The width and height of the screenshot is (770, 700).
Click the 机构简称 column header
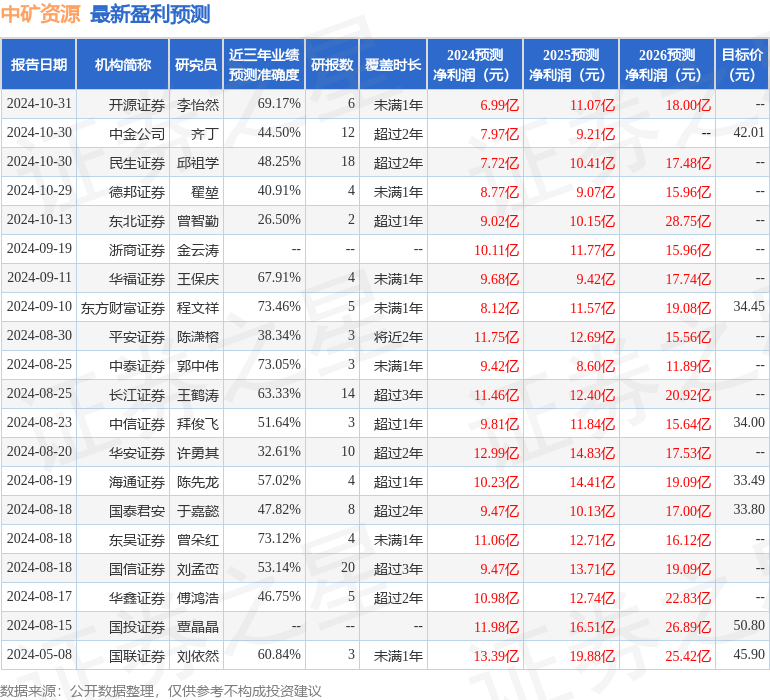(123, 64)
